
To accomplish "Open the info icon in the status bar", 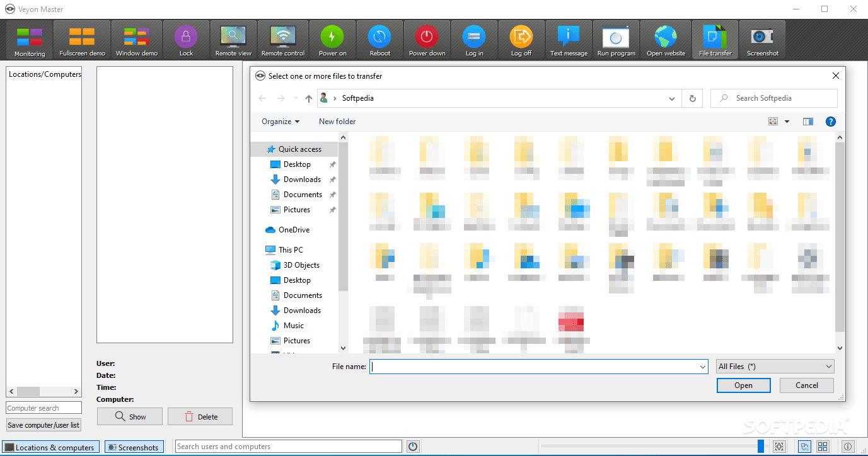I will tap(848, 446).
